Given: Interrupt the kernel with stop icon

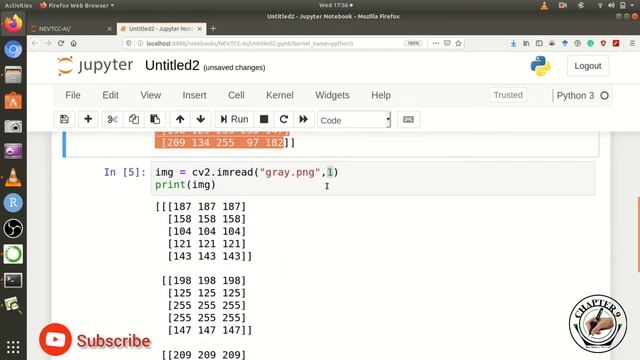Looking at the screenshot, I should click(264, 119).
